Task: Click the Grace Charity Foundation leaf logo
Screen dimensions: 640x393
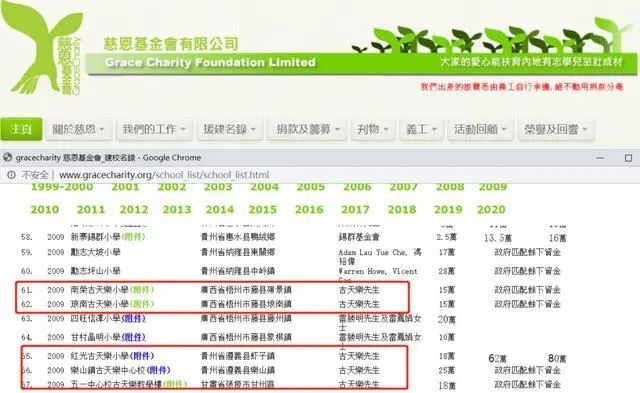Action: tap(42, 48)
